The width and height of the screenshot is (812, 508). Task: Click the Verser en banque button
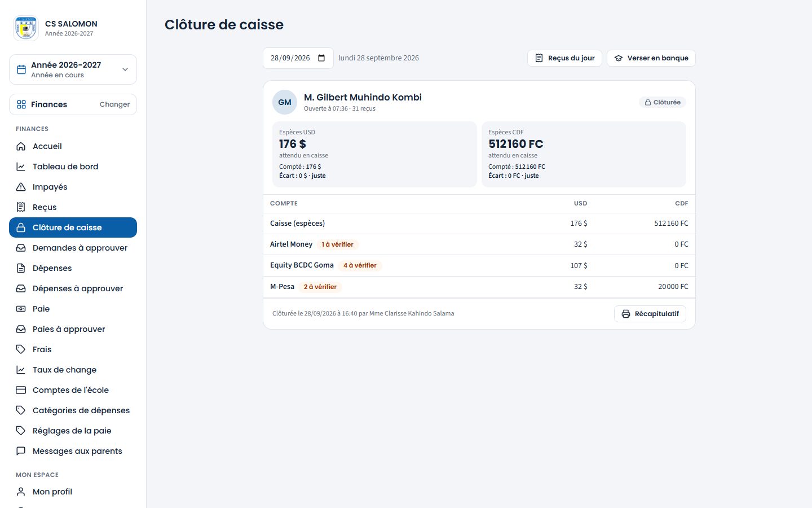[x=651, y=58]
